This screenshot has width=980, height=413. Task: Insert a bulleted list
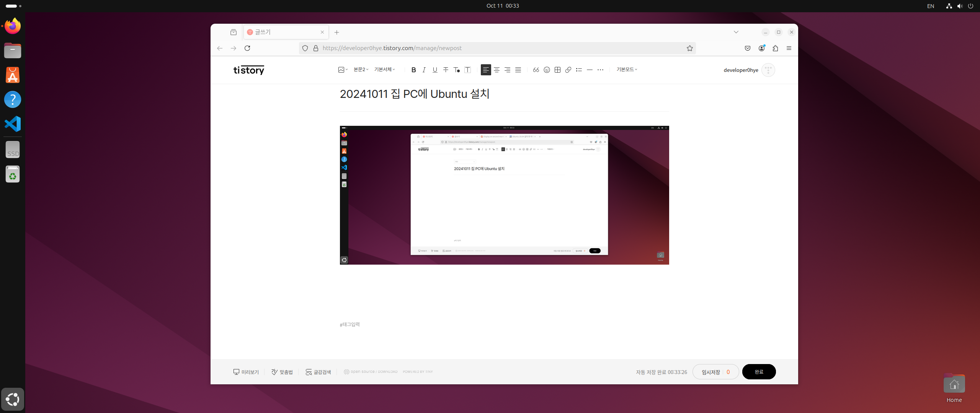pyautogui.click(x=579, y=70)
